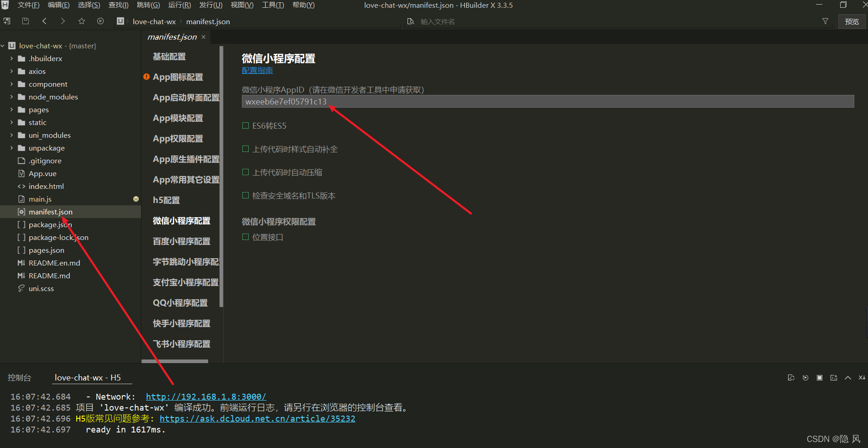Open package.json in project tree

pos(50,224)
